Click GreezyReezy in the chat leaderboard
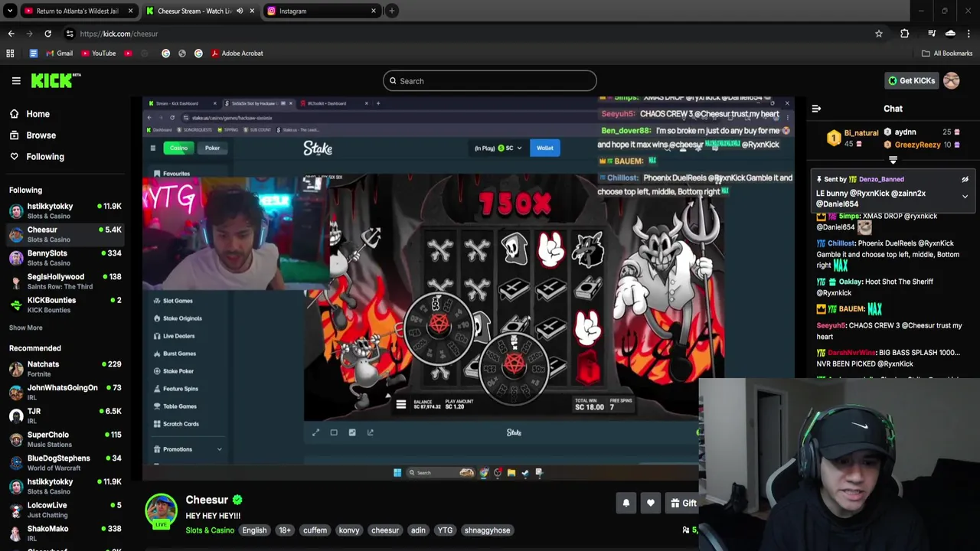The height and width of the screenshot is (551, 980). [917, 145]
